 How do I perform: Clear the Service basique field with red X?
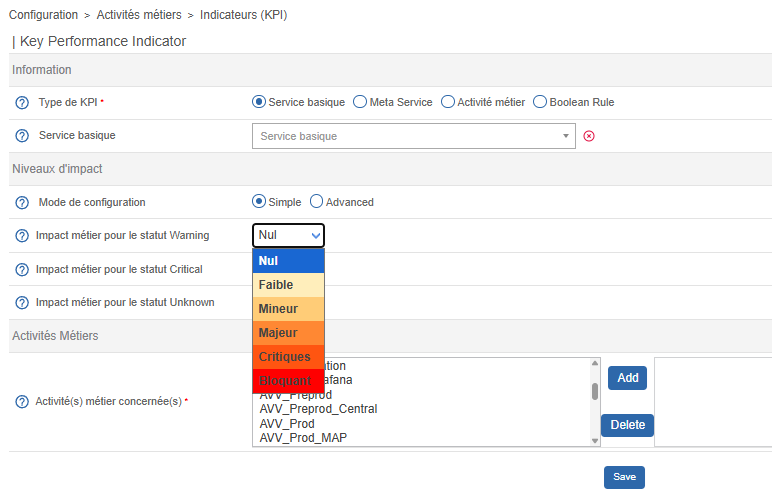tap(589, 136)
